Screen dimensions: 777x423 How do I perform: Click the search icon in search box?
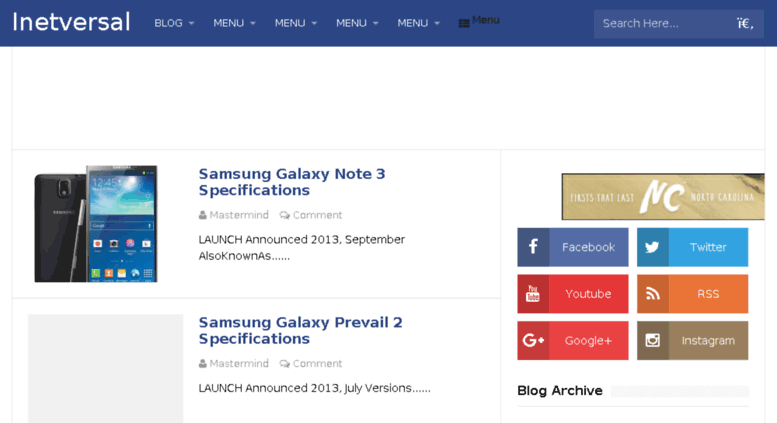point(745,23)
